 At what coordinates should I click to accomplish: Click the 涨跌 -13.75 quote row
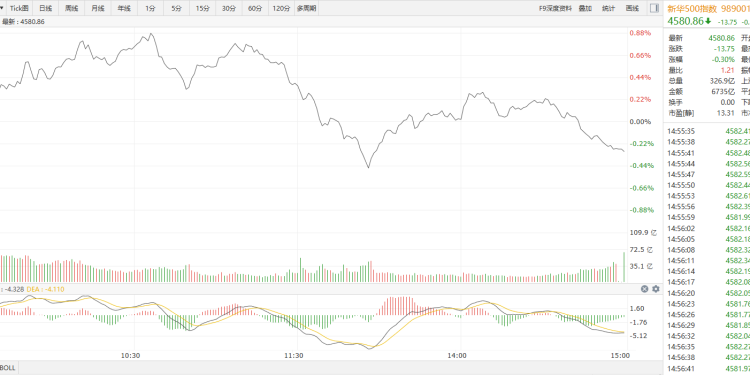click(x=702, y=49)
